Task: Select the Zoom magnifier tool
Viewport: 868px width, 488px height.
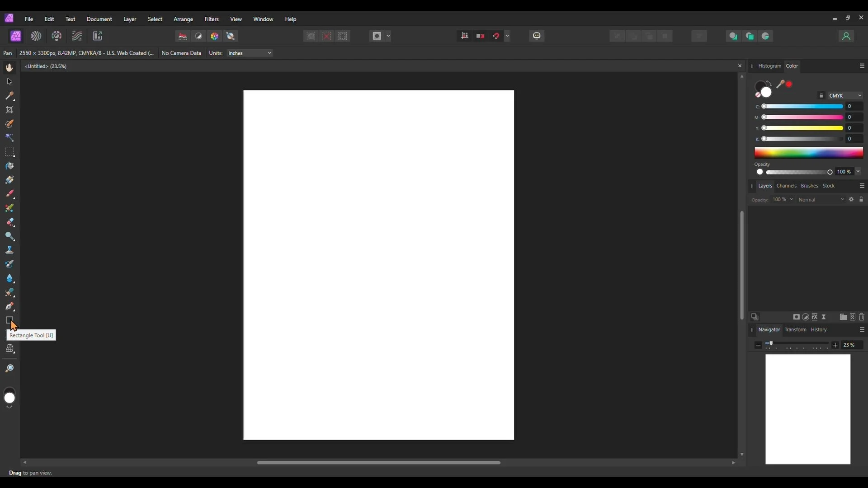Action: (9, 369)
